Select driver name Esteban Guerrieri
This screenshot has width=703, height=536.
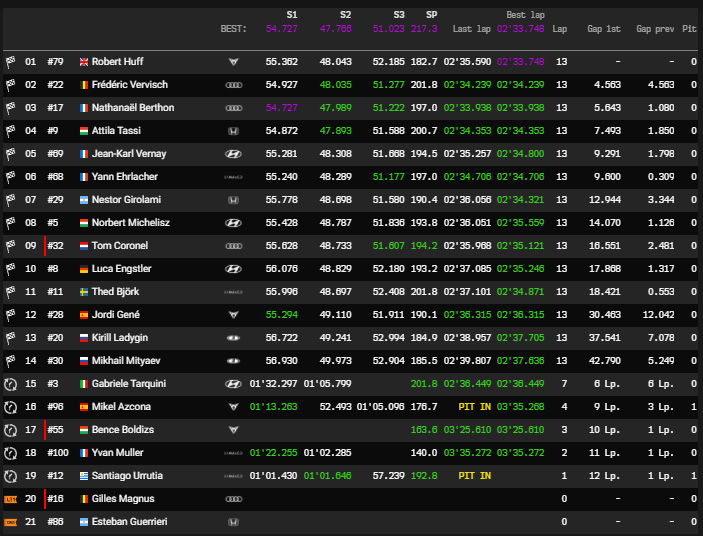pos(129,522)
